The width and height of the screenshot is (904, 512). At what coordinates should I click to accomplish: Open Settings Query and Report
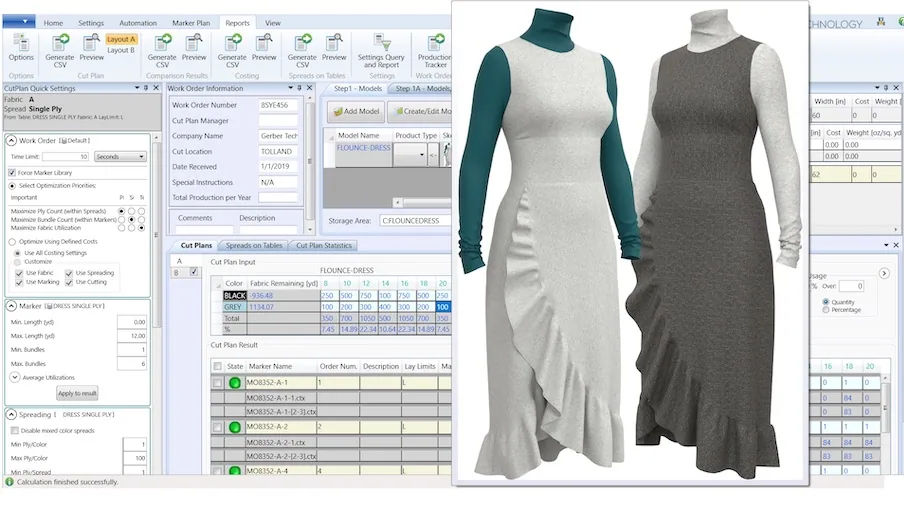[381, 51]
